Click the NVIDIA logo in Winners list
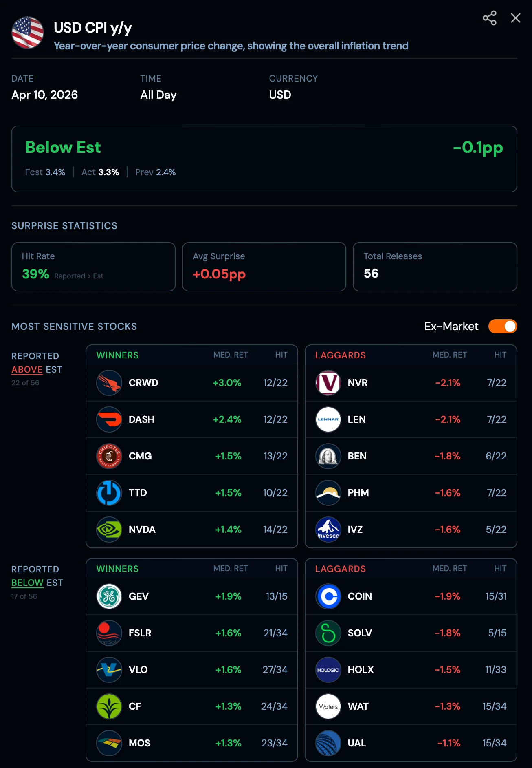 coord(109,530)
